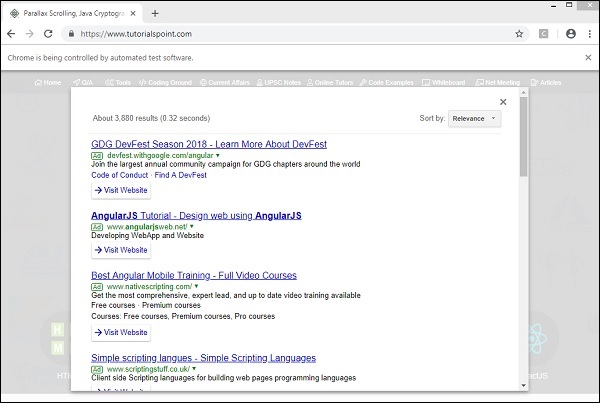Expand arrow next to www.scriptingstuff.co.uk

tap(194, 369)
